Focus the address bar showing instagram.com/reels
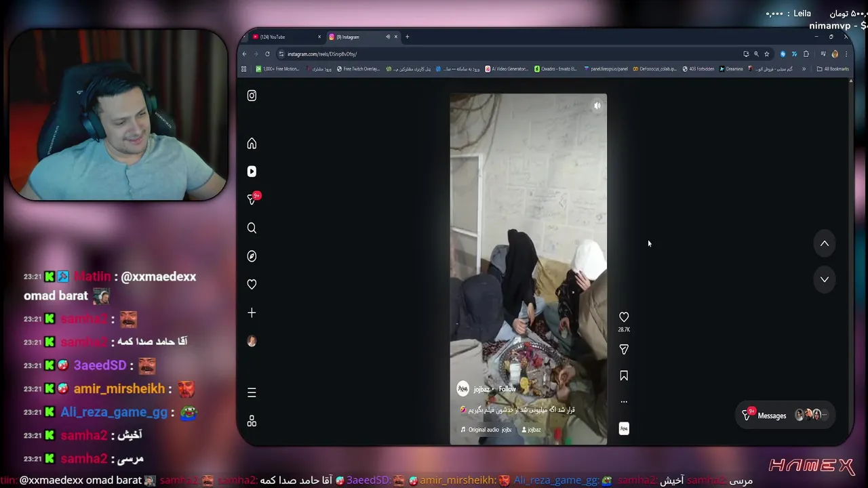 pyautogui.click(x=509, y=54)
